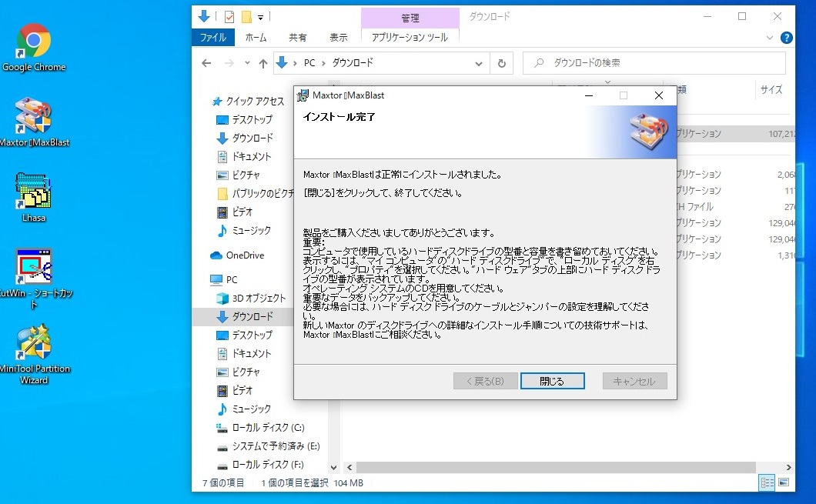816x504 pixels.
Task: Open CutWin shortcut icon on desktop
Action: [35, 279]
